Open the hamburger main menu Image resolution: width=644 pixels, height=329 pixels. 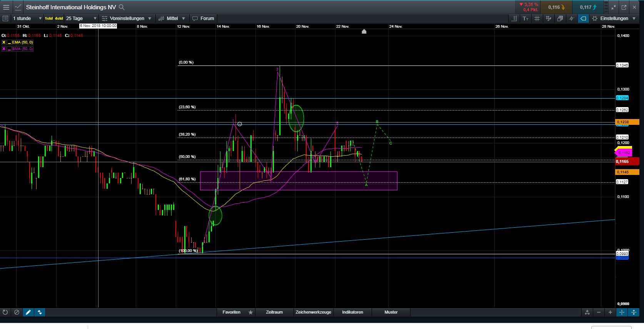point(6,7)
